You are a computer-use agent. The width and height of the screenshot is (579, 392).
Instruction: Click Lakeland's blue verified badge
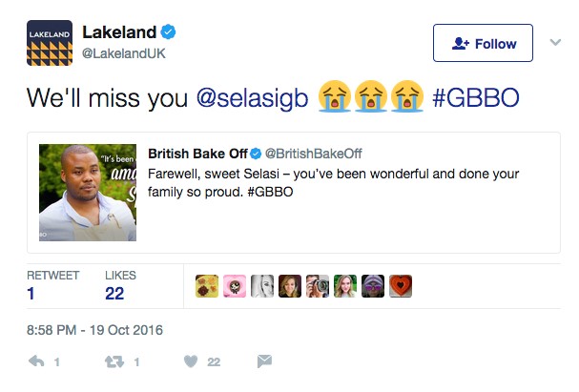click(168, 32)
